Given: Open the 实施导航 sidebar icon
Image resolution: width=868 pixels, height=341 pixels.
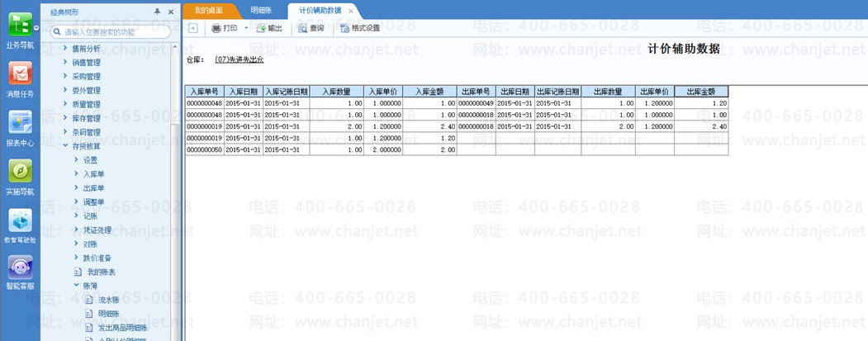Looking at the screenshot, I should pyautogui.click(x=20, y=171).
